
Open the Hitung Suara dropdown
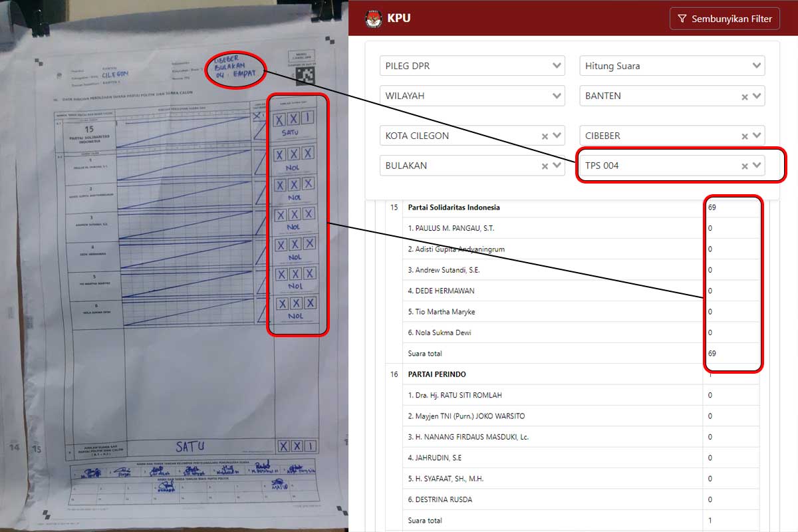(x=672, y=66)
